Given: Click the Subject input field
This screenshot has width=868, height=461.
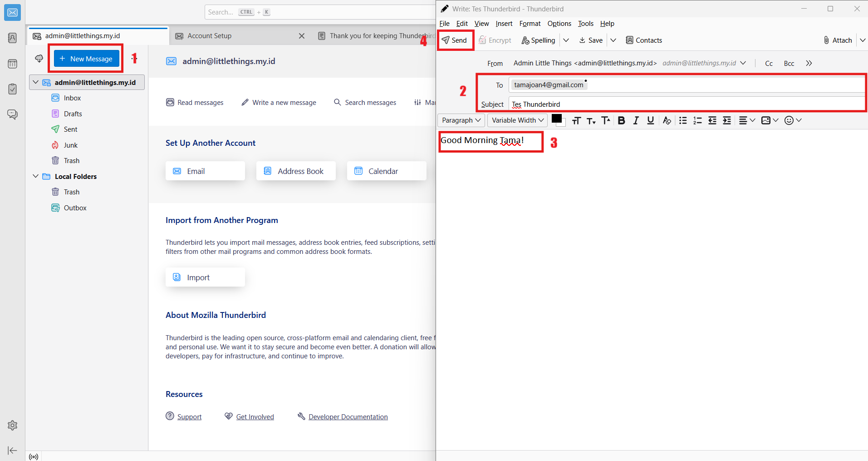Looking at the screenshot, I should click(x=687, y=104).
